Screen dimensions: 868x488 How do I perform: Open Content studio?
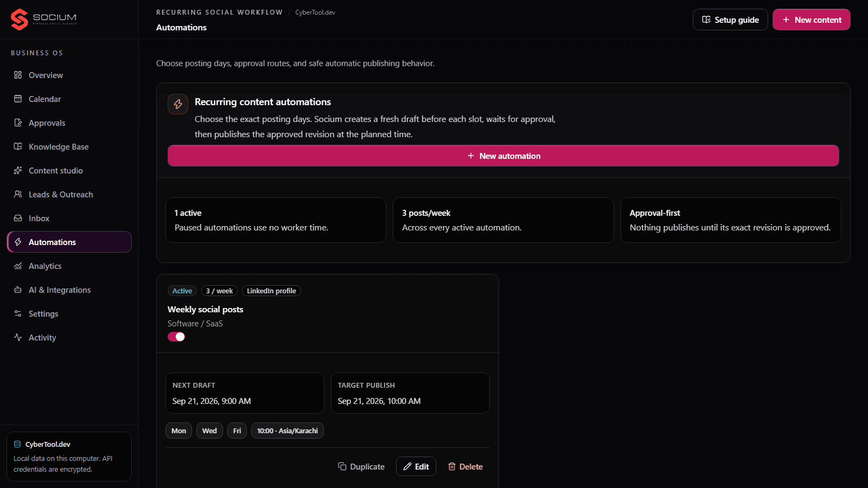(x=69, y=170)
